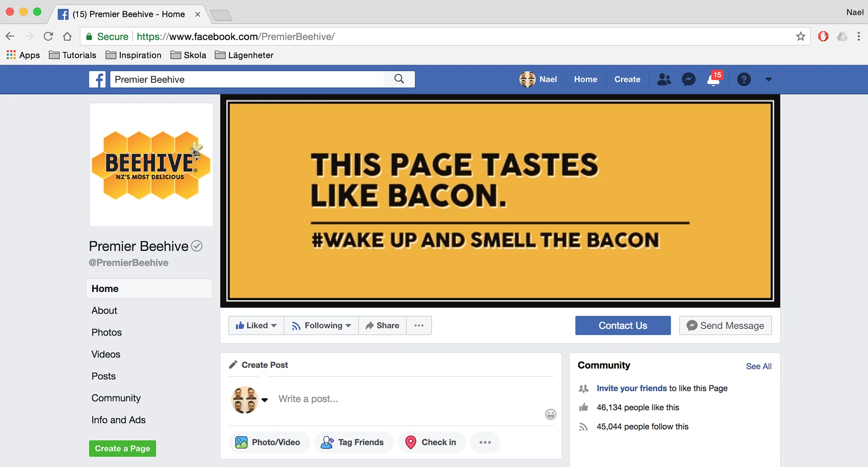This screenshot has width=868, height=467.
Task: Click Create in the blue header
Action: click(627, 79)
